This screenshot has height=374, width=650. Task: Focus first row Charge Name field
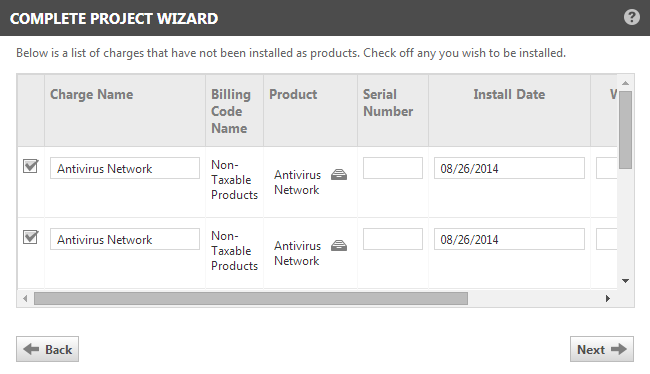125,168
